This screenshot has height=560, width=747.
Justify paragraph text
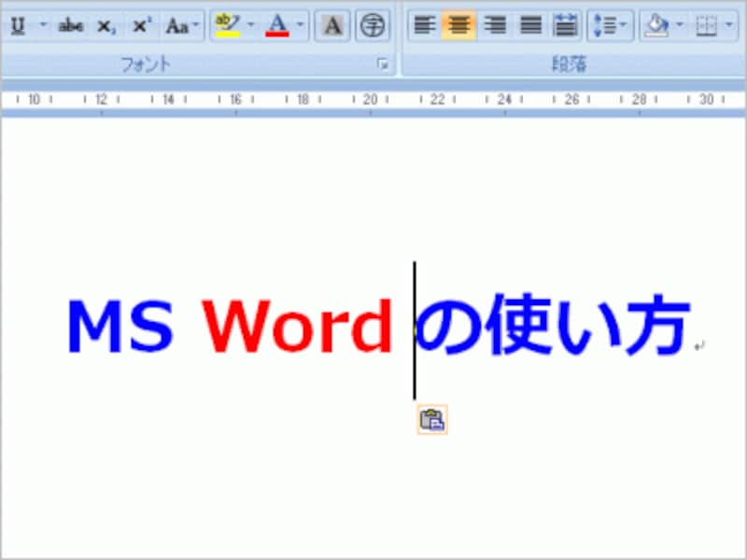530,25
